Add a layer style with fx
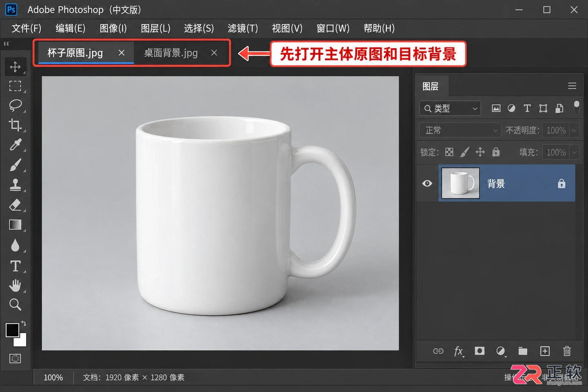Viewport: 588px width, 392px height. click(x=459, y=351)
